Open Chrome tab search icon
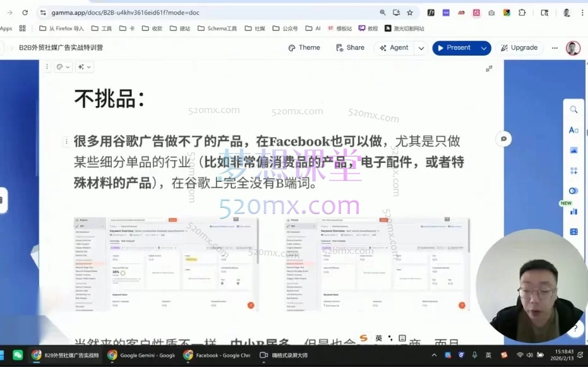588x367 pixels. (x=544, y=13)
